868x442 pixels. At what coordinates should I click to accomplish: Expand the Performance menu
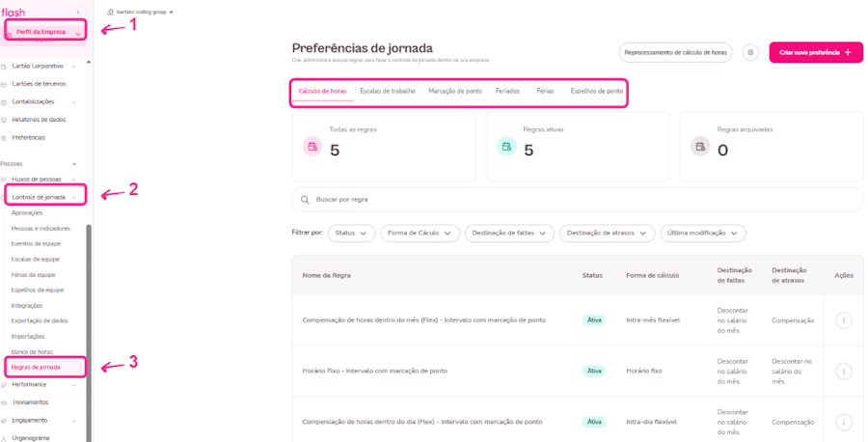(74, 384)
